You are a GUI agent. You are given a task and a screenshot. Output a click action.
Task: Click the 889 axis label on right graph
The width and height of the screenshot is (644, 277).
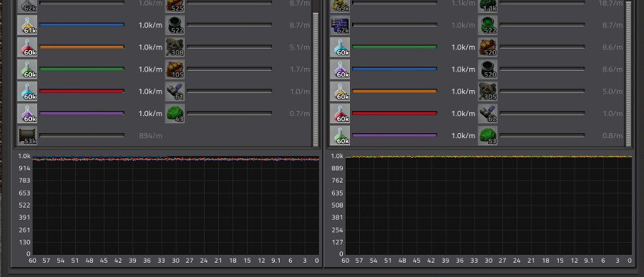(338, 168)
